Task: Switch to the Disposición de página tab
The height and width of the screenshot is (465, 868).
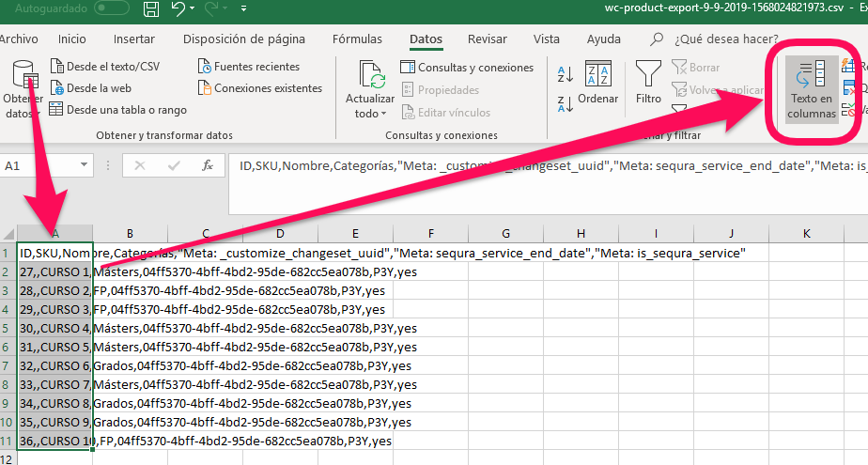Action: point(244,39)
